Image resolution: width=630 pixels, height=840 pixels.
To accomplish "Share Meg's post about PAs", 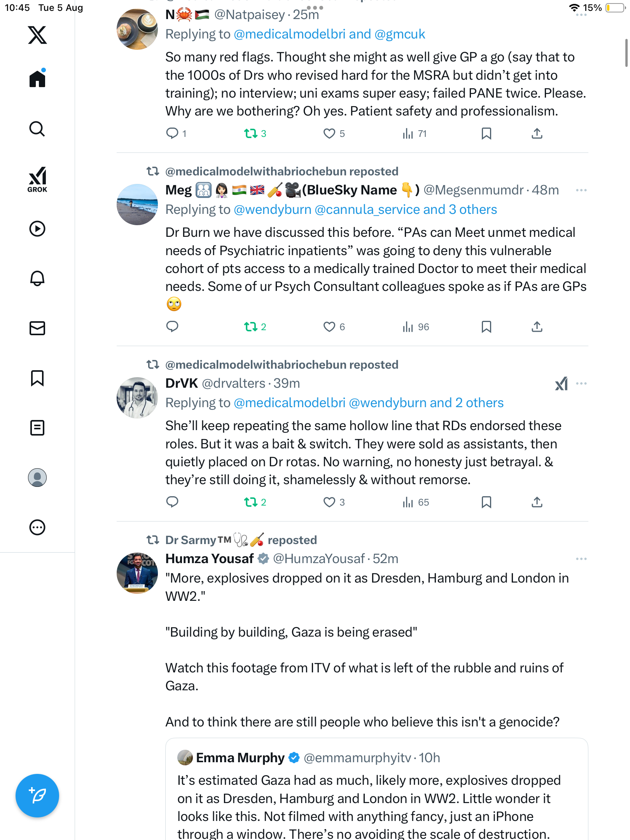I will pyautogui.click(x=537, y=327).
